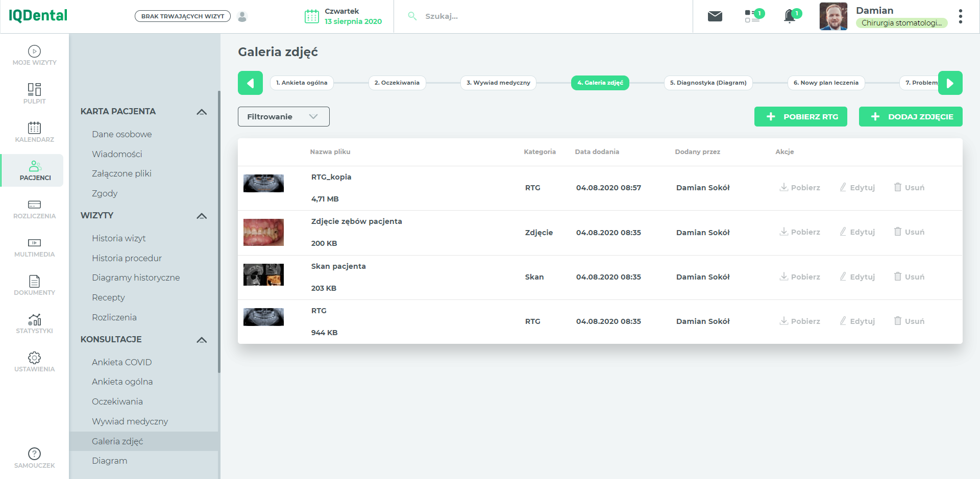The height and width of the screenshot is (479, 980).
Task: Click the left arrow step navigation button
Action: [250, 83]
